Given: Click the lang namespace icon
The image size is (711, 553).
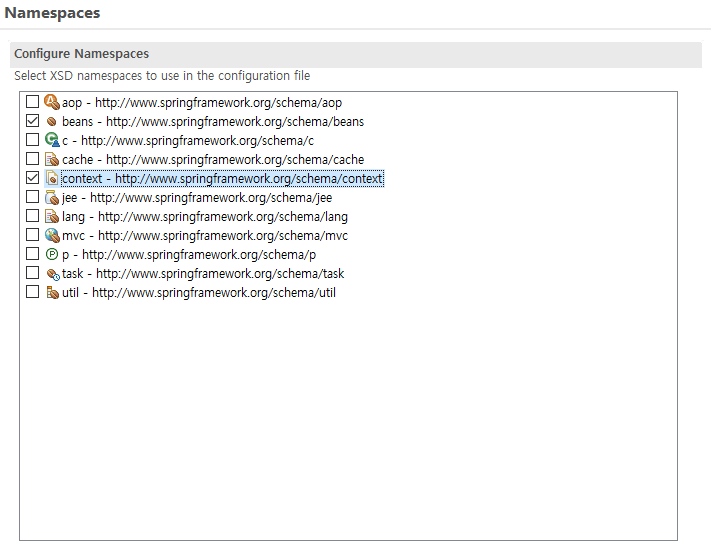Looking at the screenshot, I should click(52, 216).
